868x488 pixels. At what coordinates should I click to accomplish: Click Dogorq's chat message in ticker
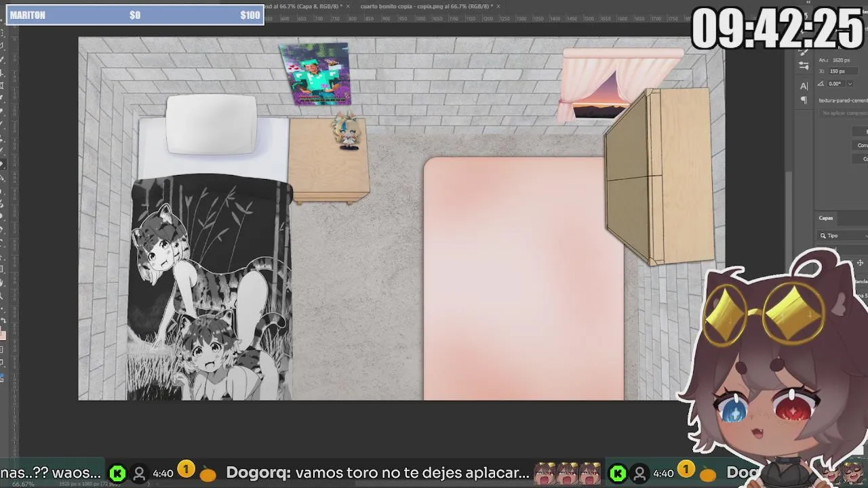[x=378, y=472]
